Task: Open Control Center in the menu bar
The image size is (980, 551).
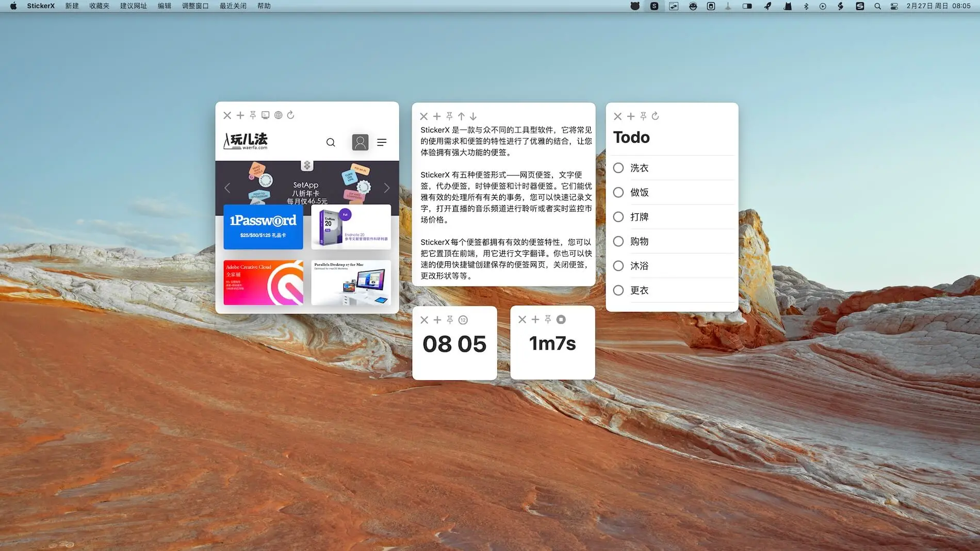Action: pyautogui.click(x=894, y=6)
